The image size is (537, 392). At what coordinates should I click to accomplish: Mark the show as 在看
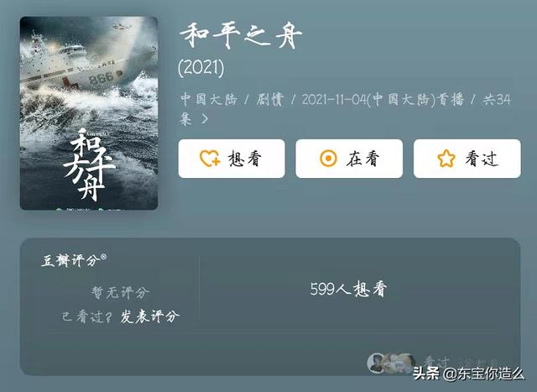click(349, 159)
